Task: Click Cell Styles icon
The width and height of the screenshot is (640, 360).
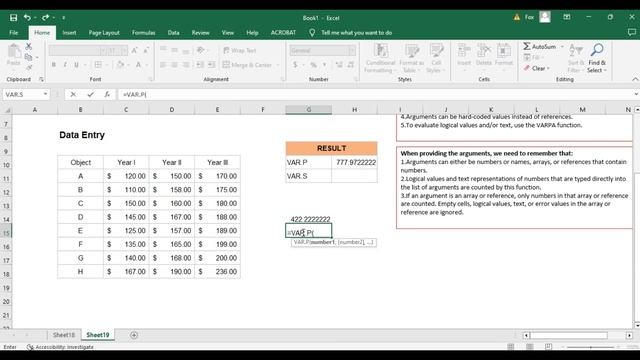Action: (x=436, y=58)
